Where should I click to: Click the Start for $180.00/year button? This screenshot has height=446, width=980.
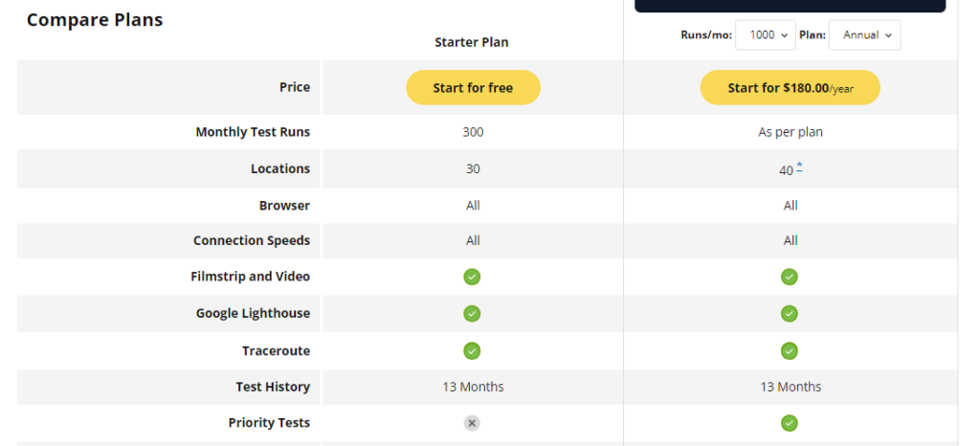click(790, 87)
